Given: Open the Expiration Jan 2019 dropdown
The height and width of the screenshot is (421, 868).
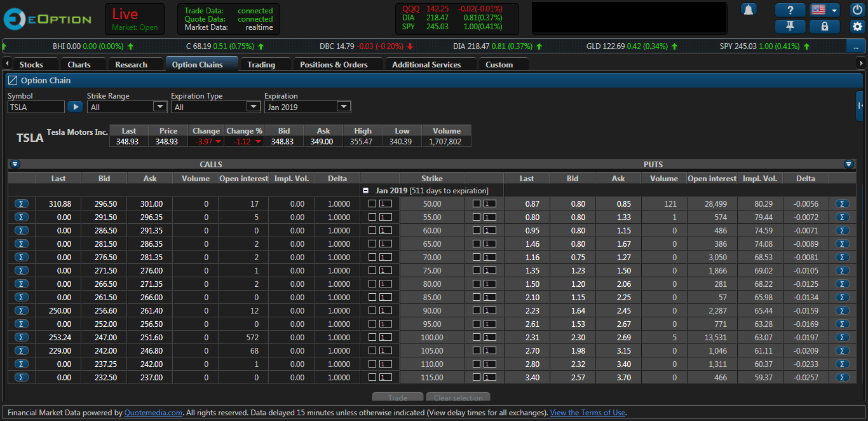Looking at the screenshot, I should pyautogui.click(x=308, y=107).
